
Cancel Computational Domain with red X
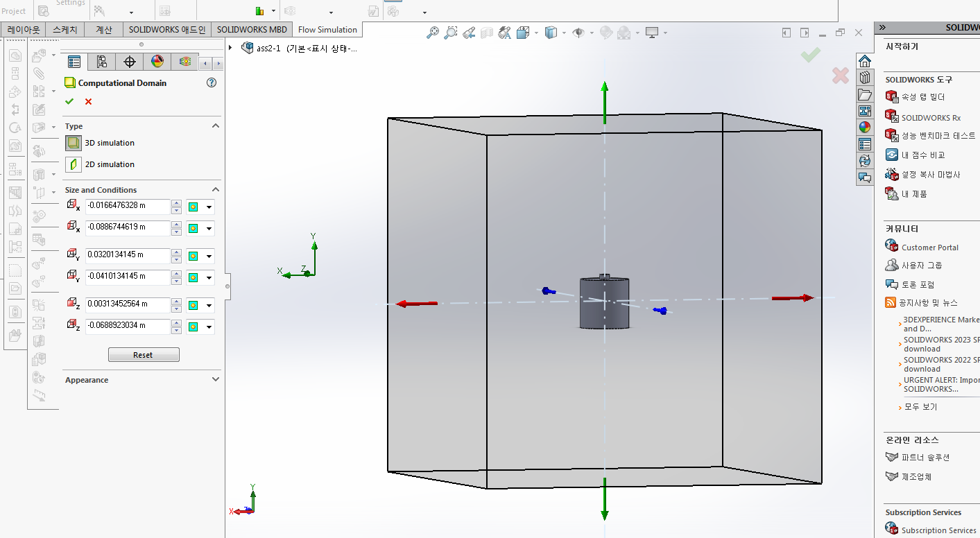(x=88, y=102)
